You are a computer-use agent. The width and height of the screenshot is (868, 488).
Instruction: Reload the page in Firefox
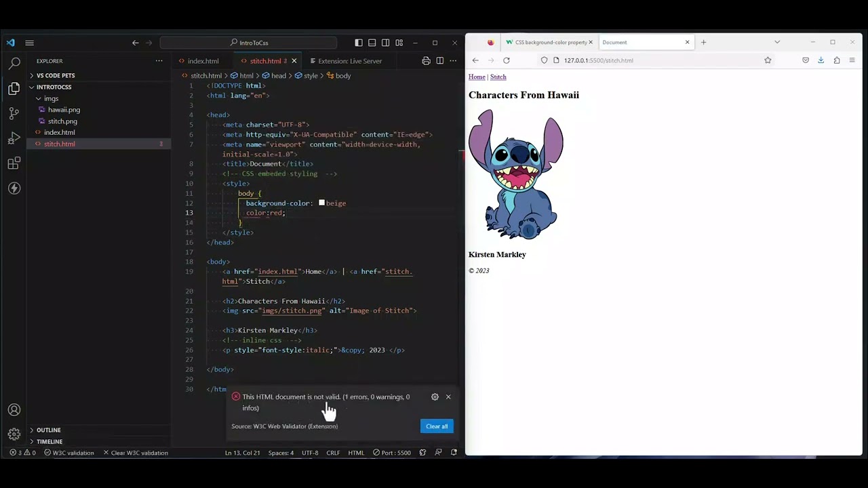(x=506, y=60)
